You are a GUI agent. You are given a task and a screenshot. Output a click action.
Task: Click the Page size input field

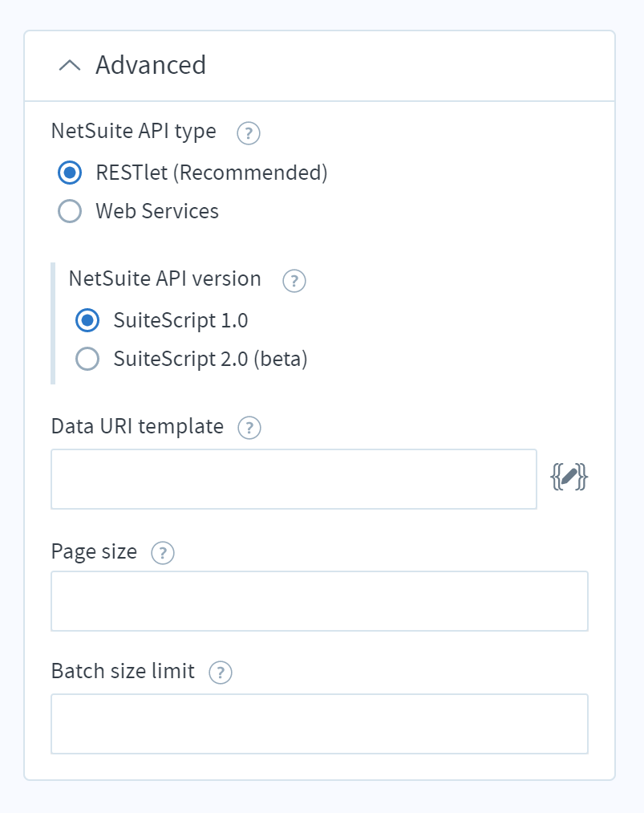(319, 601)
